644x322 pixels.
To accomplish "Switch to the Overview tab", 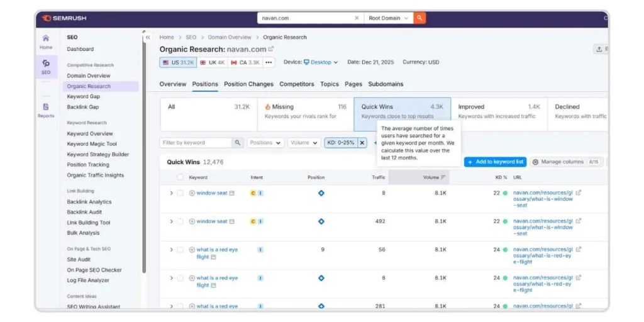I will (x=172, y=84).
